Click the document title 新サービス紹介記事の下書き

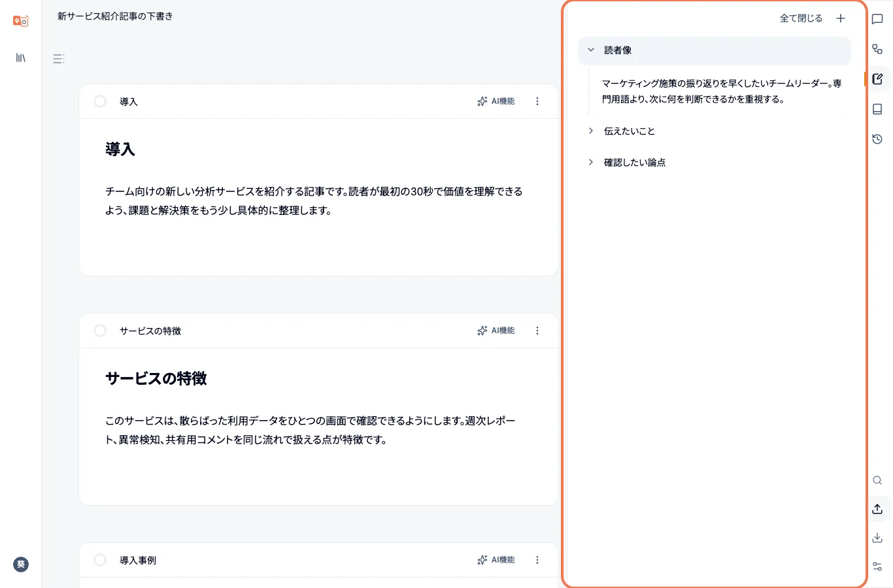click(115, 16)
